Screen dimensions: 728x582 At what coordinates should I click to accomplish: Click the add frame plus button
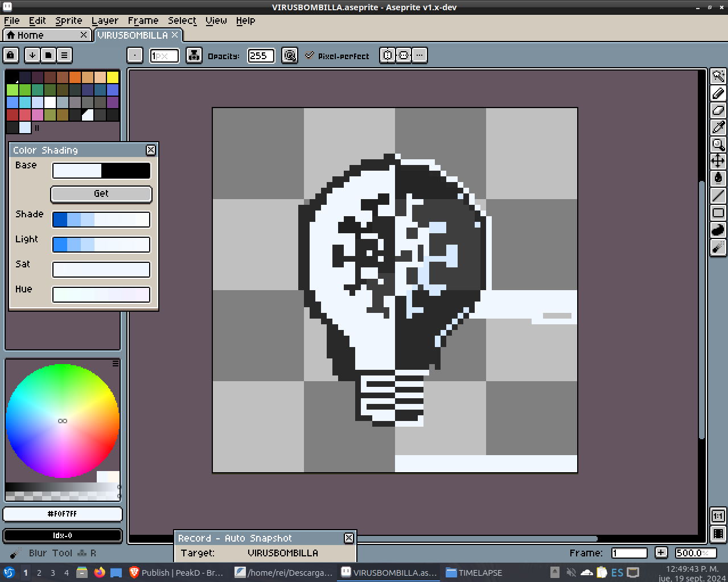tap(661, 552)
